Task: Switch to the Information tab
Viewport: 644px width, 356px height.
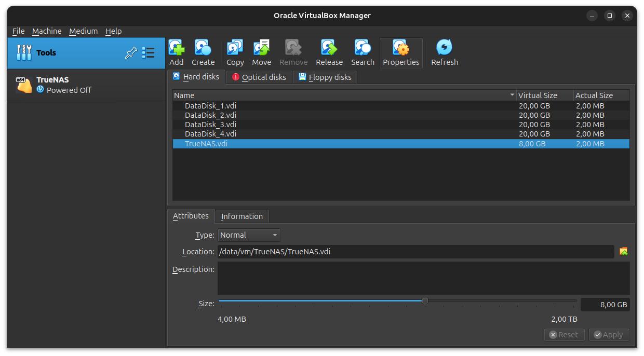Action: [242, 216]
